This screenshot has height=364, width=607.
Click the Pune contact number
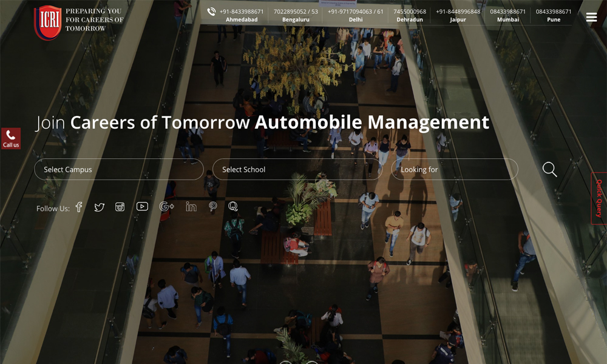(x=554, y=12)
